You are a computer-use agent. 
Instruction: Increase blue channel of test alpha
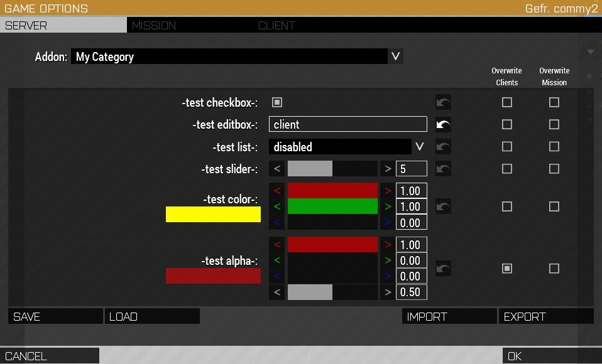pyautogui.click(x=388, y=276)
